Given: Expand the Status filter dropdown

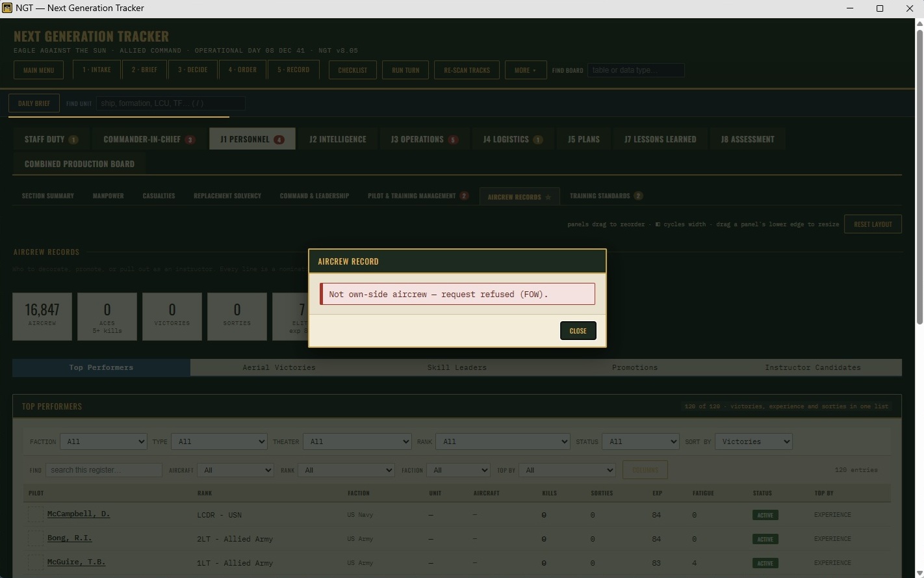Looking at the screenshot, I should [x=641, y=442].
